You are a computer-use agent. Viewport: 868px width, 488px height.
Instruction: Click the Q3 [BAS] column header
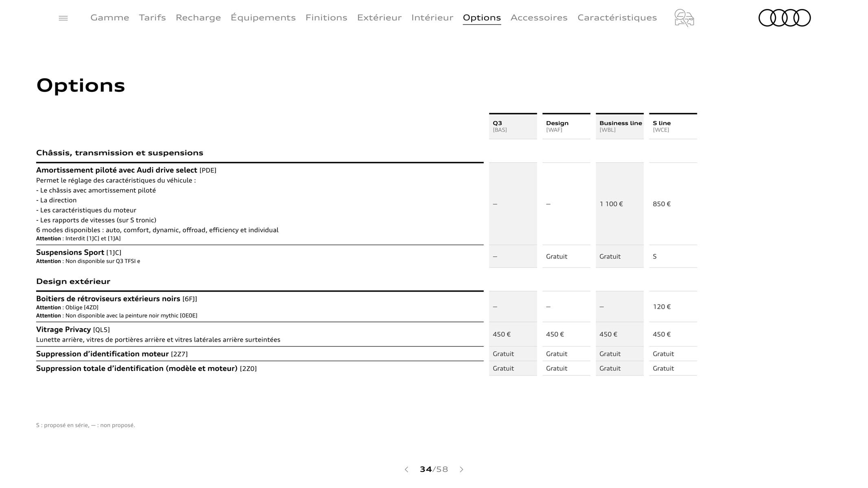pyautogui.click(x=513, y=126)
